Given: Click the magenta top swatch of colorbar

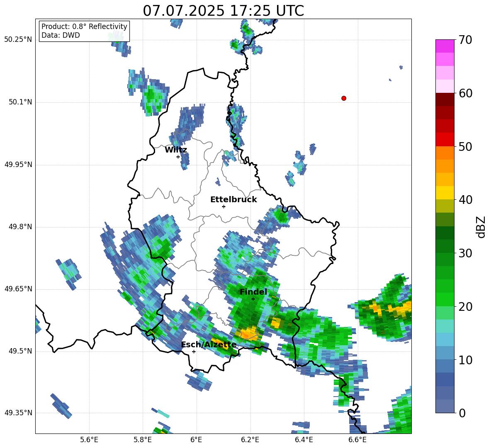Looking at the screenshot, I should coord(445,46).
